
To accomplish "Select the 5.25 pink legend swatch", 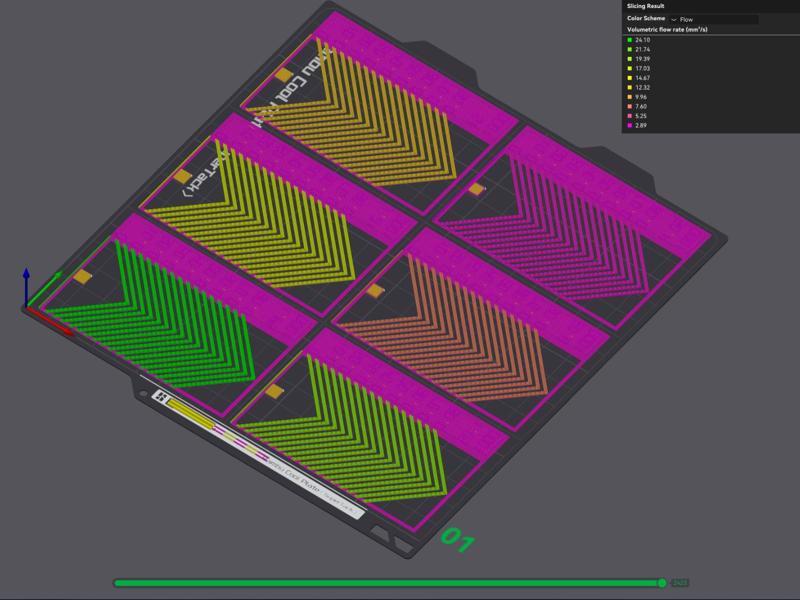I will point(630,116).
